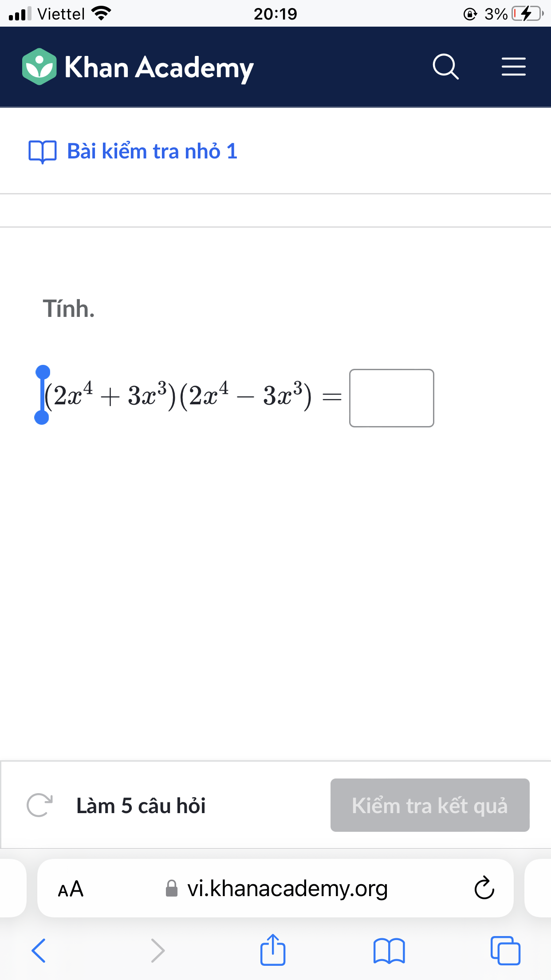Show Safari open tabs icon
This screenshot has width=551, height=980.
(505, 950)
